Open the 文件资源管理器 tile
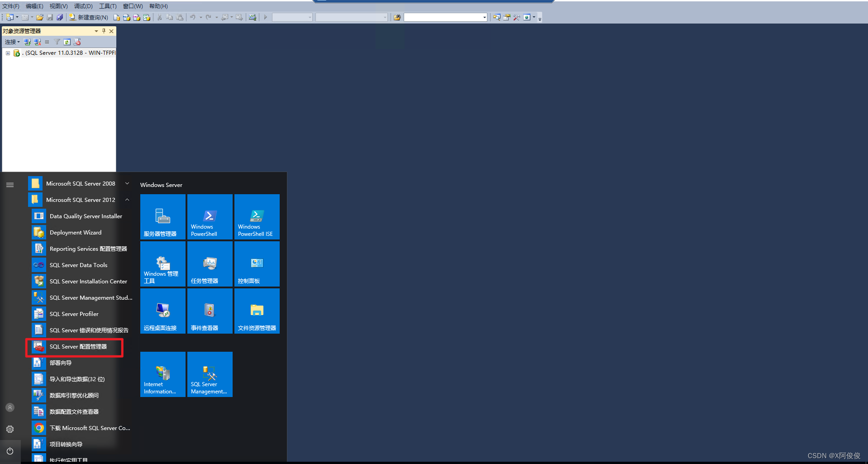 click(x=257, y=311)
